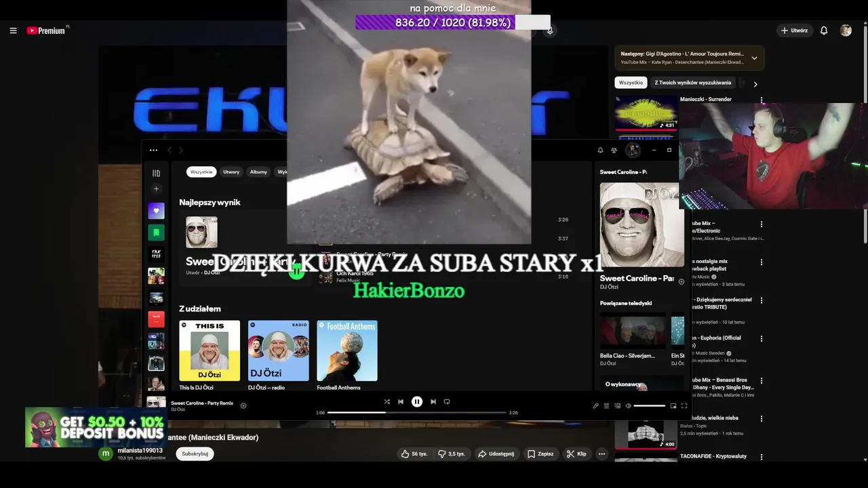The width and height of the screenshot is (868, 488).
Task: Click Udostępnij to share the video
Action: 496,454
